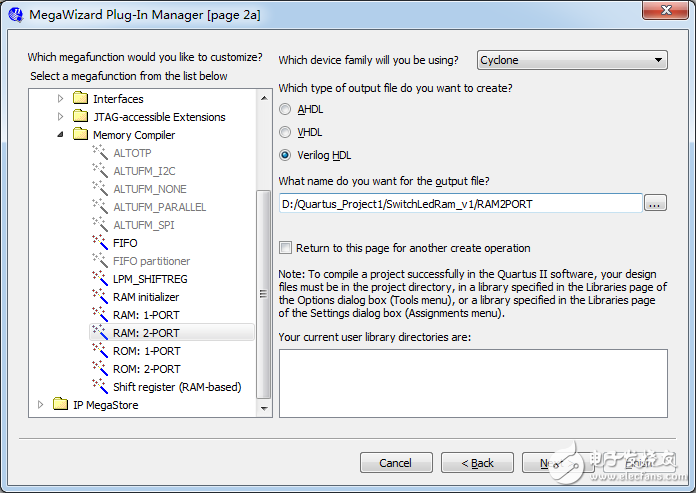Click the ALTUFM_I2C wizard icon

(100, 170)
